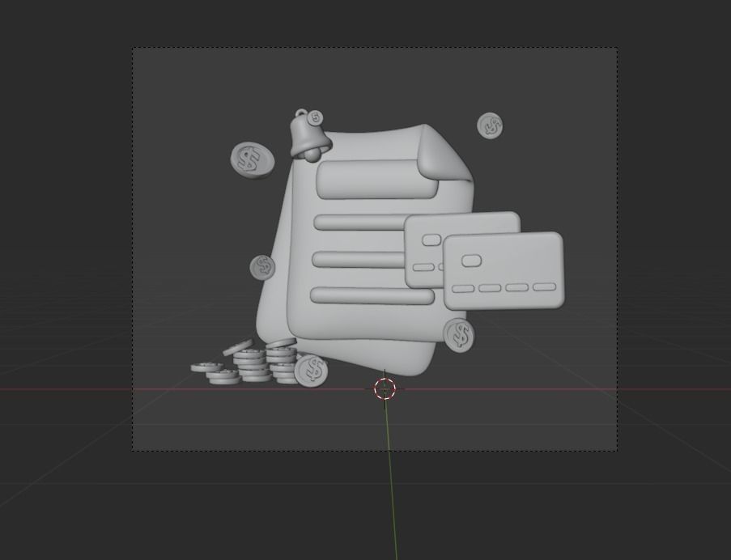Select the tilted coin atop the left coin stack
The height and width of the screenshot is (560, 731).
238,347
